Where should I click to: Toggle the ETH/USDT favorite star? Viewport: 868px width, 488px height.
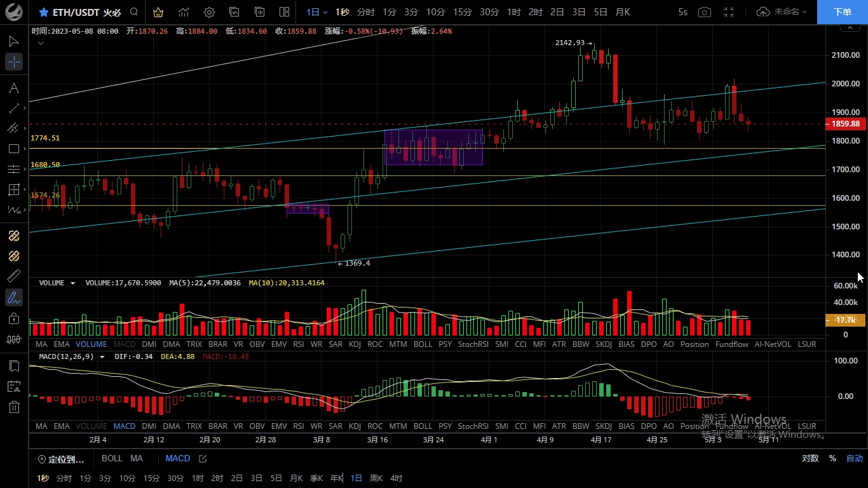(x=43, y=12)
